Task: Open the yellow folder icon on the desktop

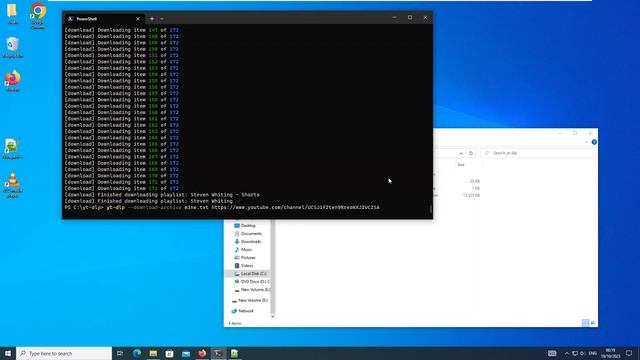Action: pos(12,13)
